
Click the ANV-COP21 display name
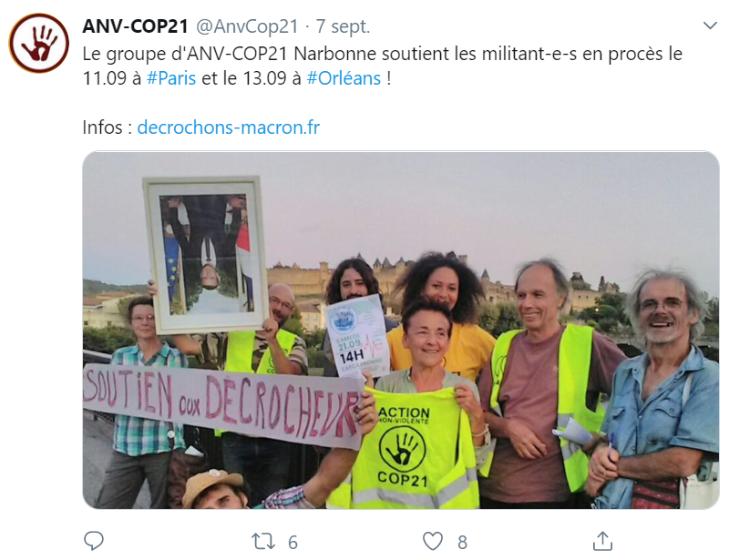point(135,26)
